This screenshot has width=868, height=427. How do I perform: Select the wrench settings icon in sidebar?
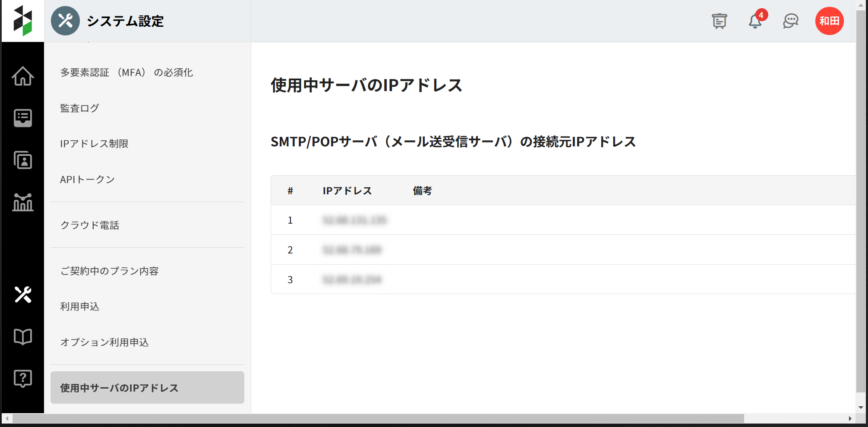(22, 295)
